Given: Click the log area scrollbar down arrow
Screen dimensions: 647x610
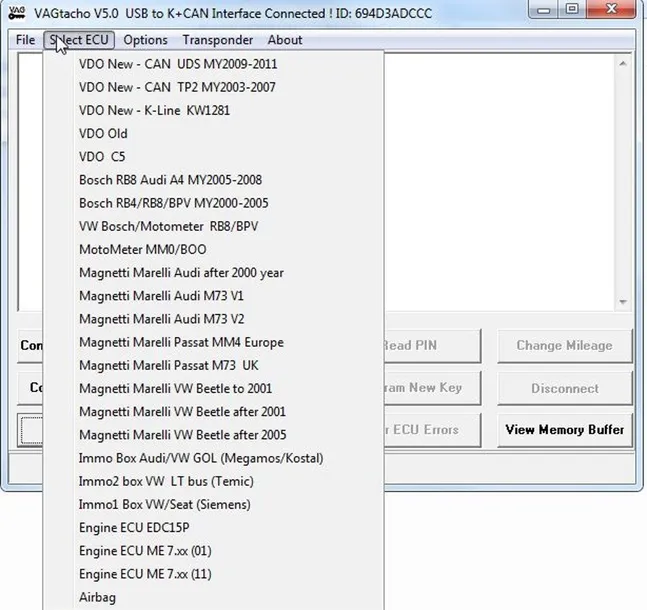Looking at the screenshot, I should click(x=624, y=302).
